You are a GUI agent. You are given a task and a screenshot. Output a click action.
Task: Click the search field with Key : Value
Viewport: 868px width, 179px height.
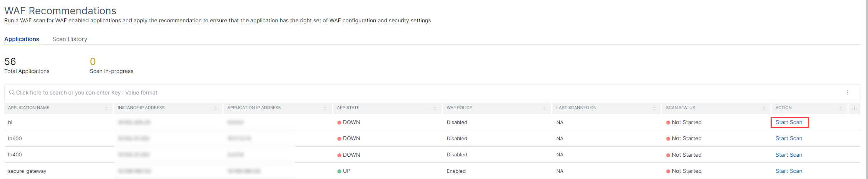click(423, 93)
